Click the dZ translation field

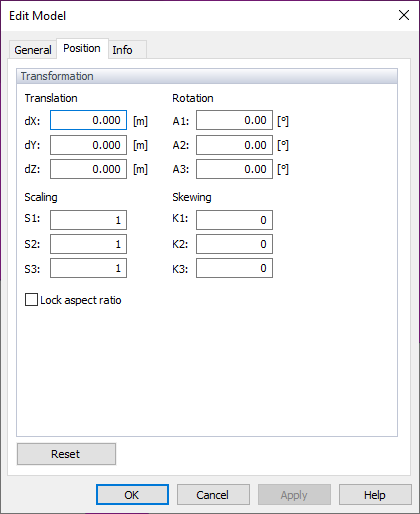click(x=88, y=169)
